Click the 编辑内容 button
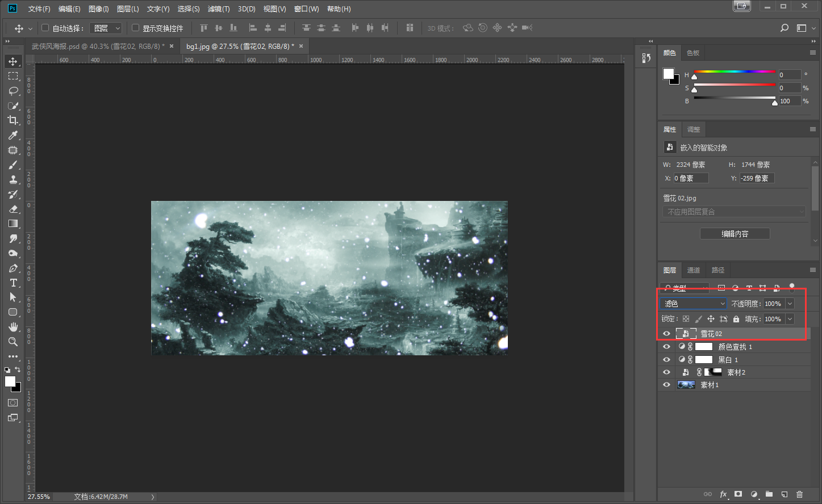This screenshot has width=822, height=504. pos(735,234)
